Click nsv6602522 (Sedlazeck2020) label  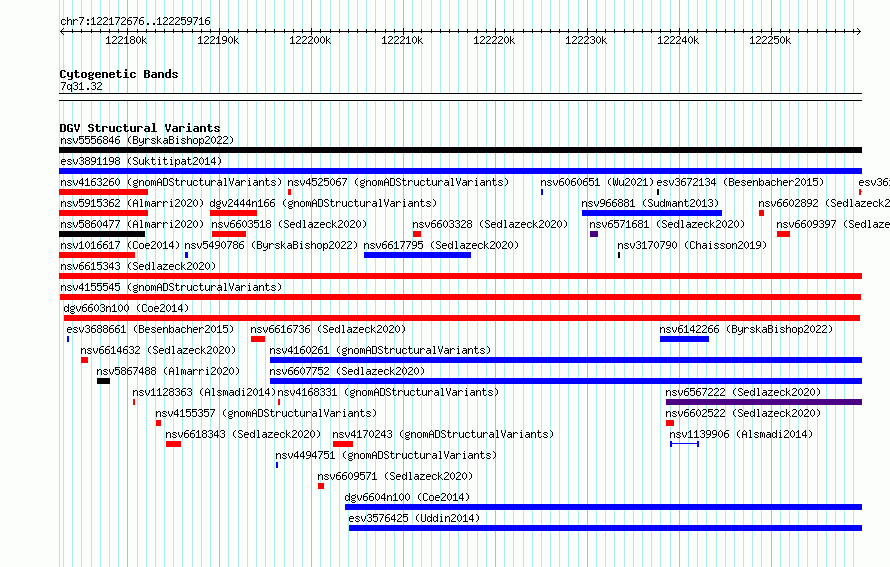(743, 413)
